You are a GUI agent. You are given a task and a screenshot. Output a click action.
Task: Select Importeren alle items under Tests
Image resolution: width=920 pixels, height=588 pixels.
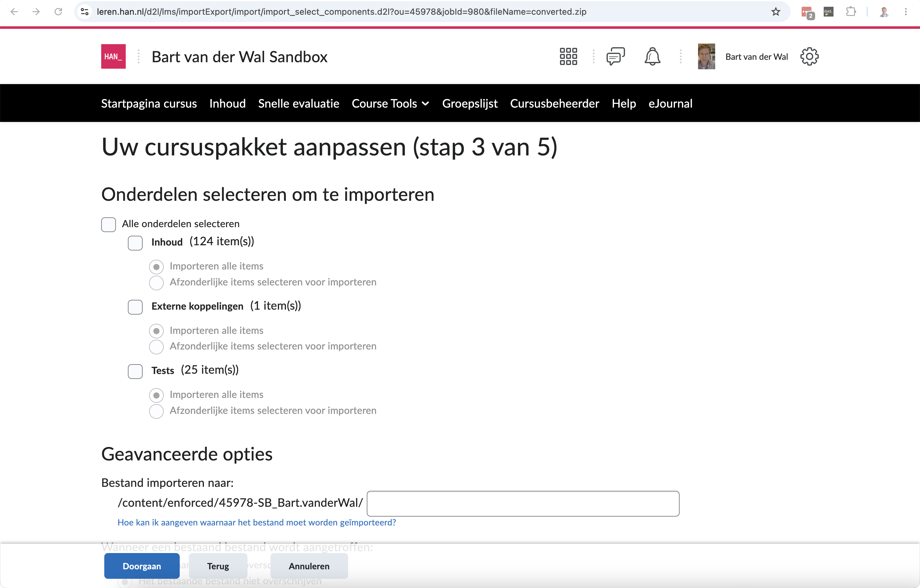click(x=156, y=395)
